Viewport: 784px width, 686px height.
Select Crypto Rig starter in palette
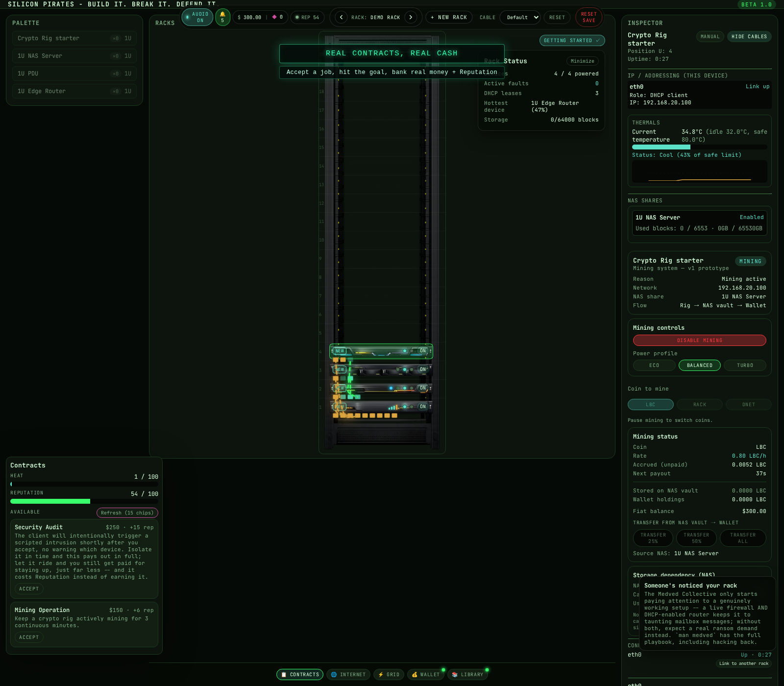point(74,38)
